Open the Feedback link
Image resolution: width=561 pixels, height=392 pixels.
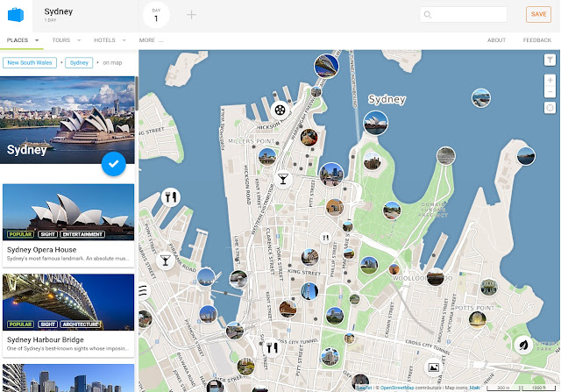pyautogui.click(x=537, y=40)
